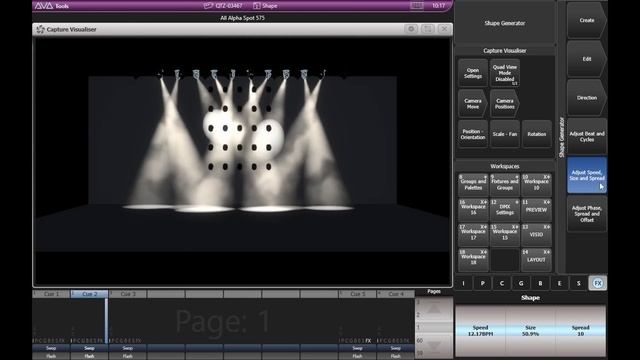Select the Speed wheel control
640x360 pixels.
(x=480, y=331)
